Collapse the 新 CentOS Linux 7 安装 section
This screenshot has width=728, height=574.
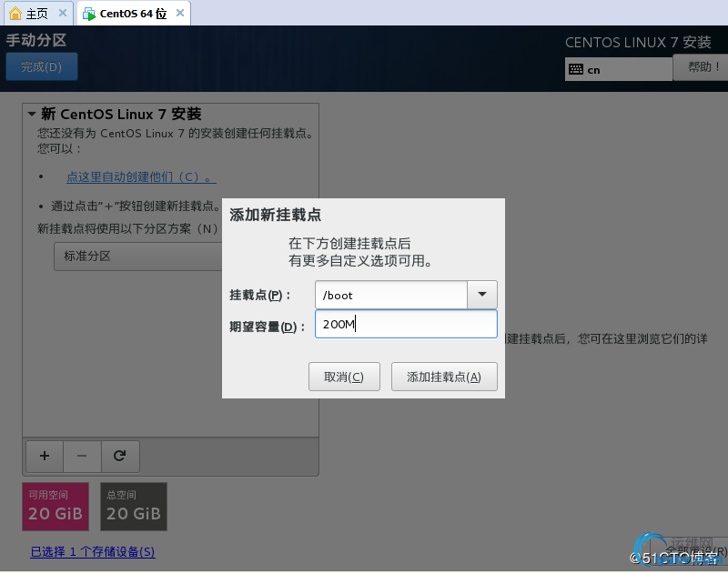point(32,114)
